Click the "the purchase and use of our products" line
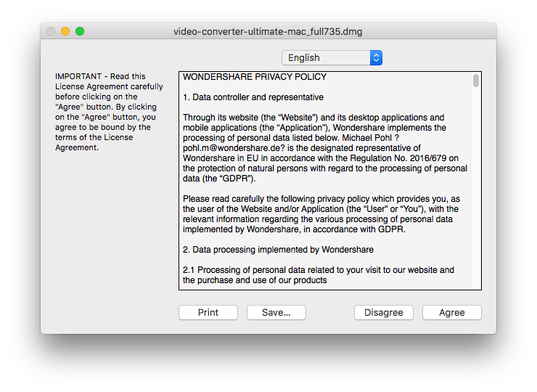 (x=255, y=280)
